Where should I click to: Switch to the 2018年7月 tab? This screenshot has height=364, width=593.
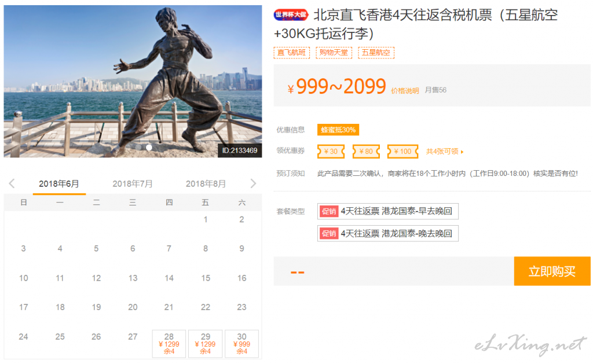click(x=133, y=183)
